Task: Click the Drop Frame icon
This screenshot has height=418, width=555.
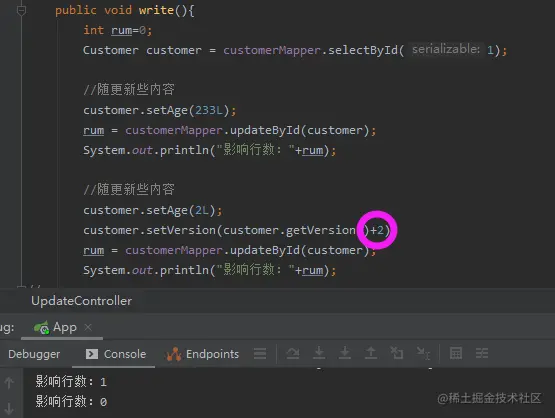Action: click(x=396, y=353)
